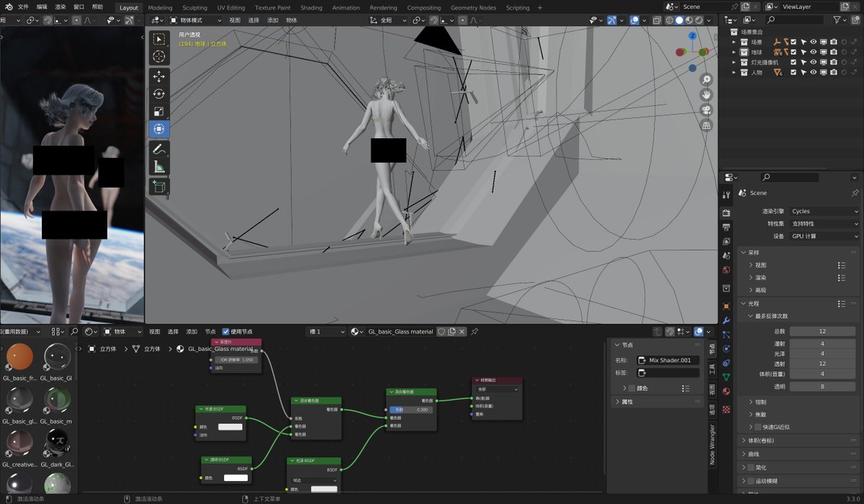This screenshot has height=504, width=864.
Task: Switch to the Shading workspace tab
Action: click(x=311, y=8)
